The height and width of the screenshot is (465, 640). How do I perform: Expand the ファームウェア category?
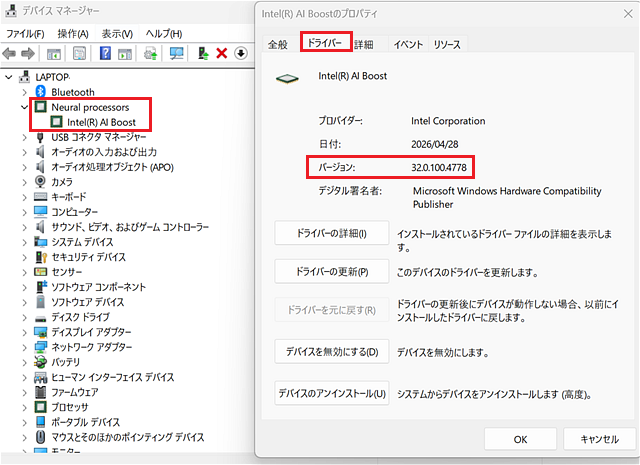24,392
